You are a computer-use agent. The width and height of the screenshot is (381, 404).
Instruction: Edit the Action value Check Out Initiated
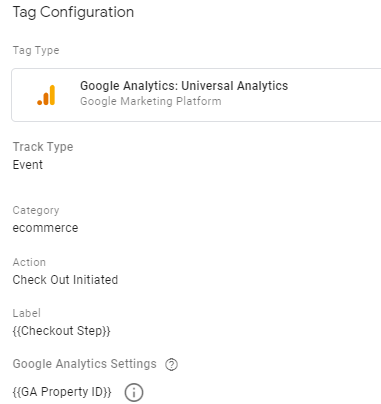[x=65, y=280]
